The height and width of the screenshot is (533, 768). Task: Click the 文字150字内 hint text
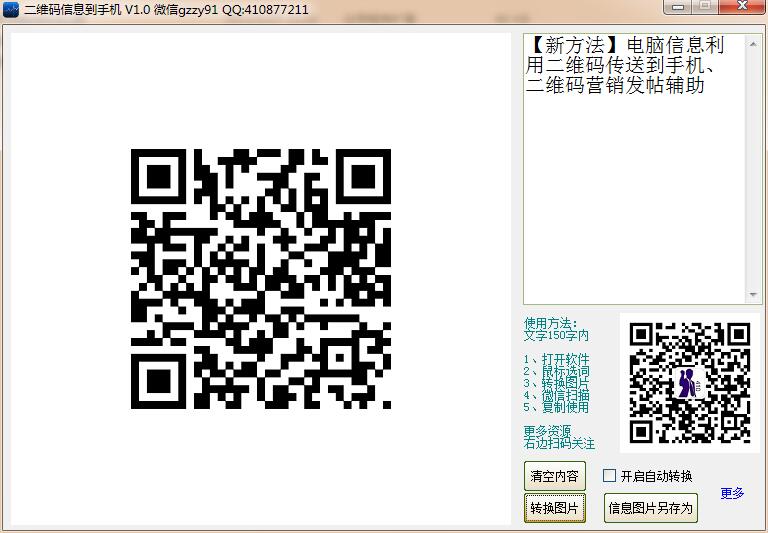pyautogui.click(x=556, y=336)
